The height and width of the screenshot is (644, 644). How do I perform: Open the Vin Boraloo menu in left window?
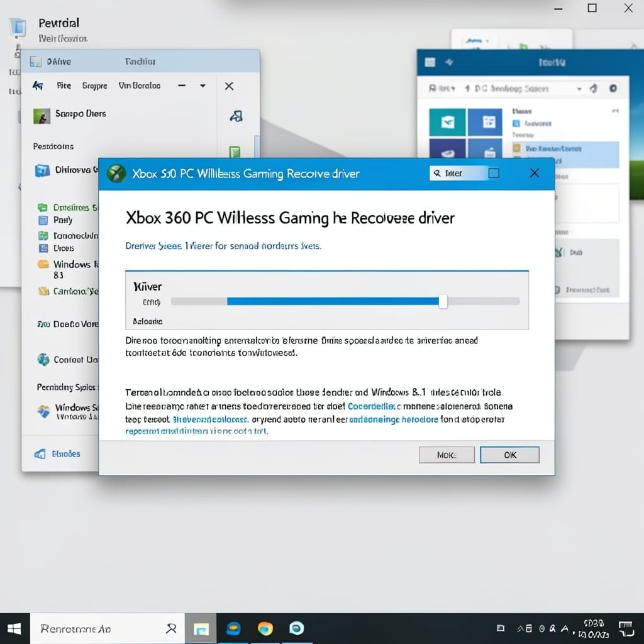pos(139,86)
